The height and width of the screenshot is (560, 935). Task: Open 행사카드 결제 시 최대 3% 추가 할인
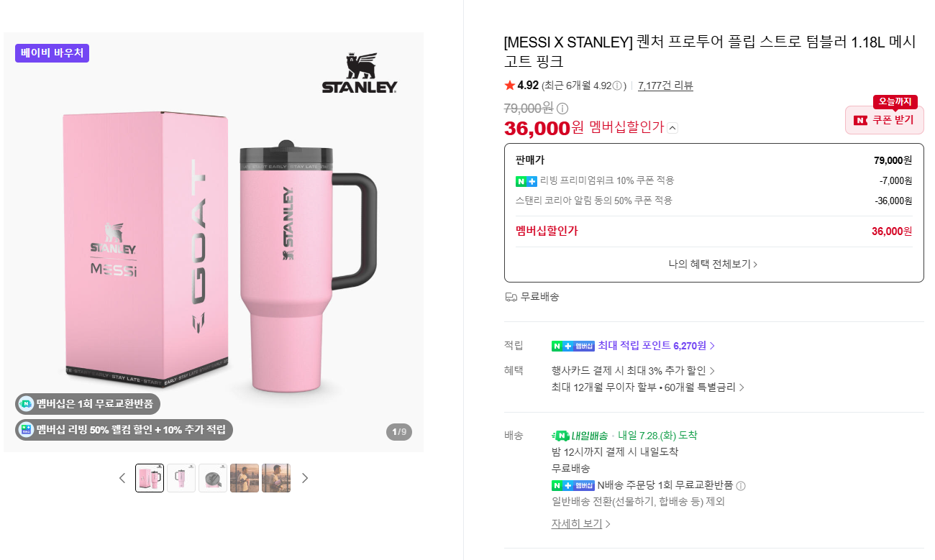634,371
